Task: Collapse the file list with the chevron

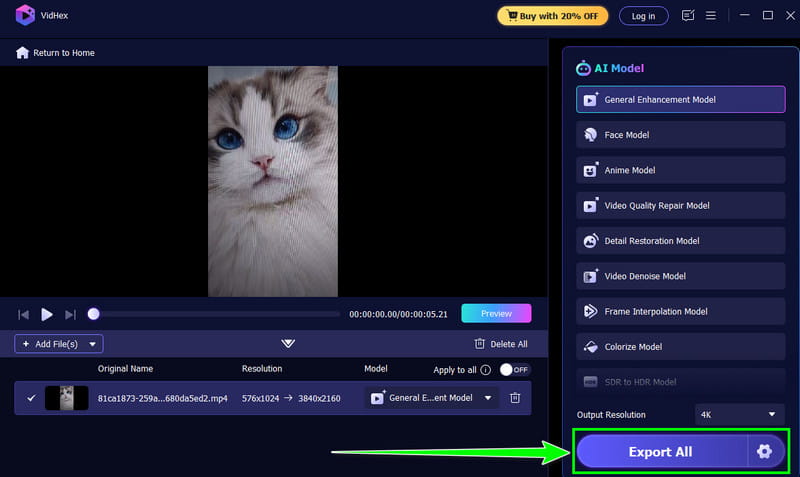Action: pyautogui.click(x=288, y=343)
